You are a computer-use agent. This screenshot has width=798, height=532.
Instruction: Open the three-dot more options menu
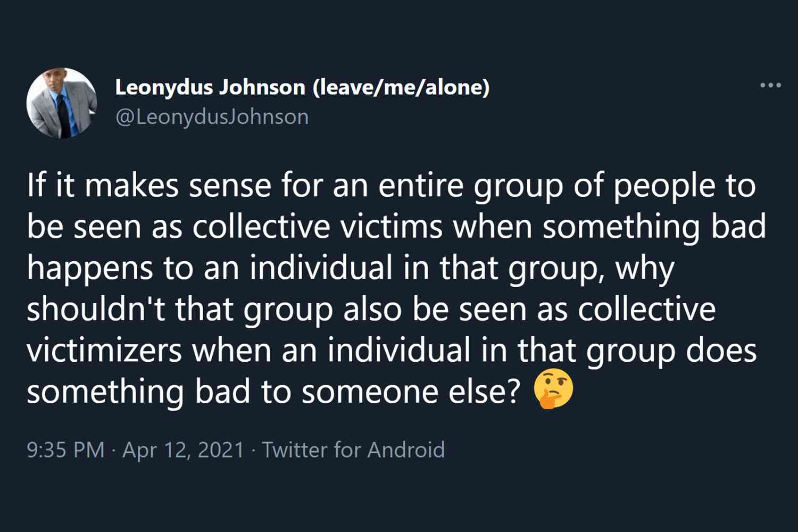[770, 85]
